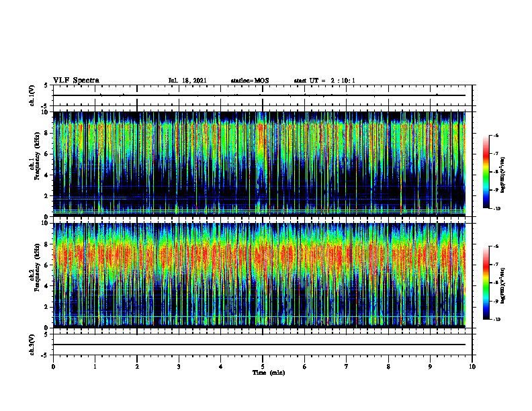Click '-10' on the ch.2 color scale
This screenshot has height=411, width=532.
[x=496, y=319]
